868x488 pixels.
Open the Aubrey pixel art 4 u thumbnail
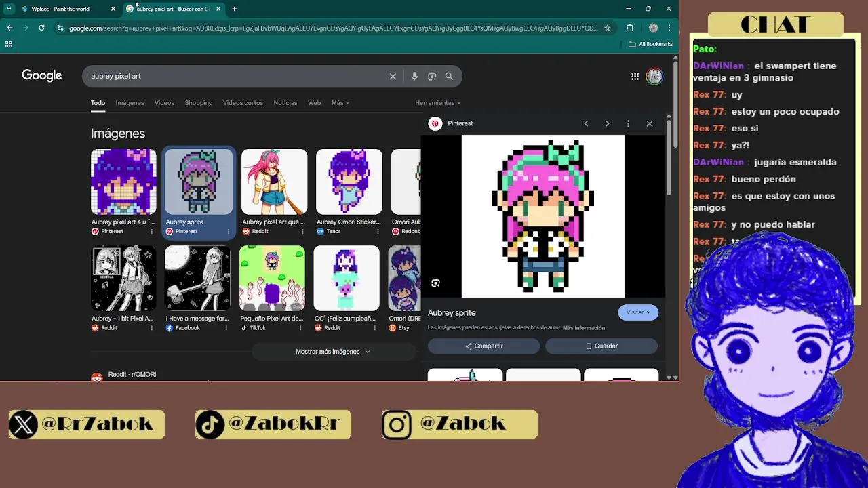(123, 182)
